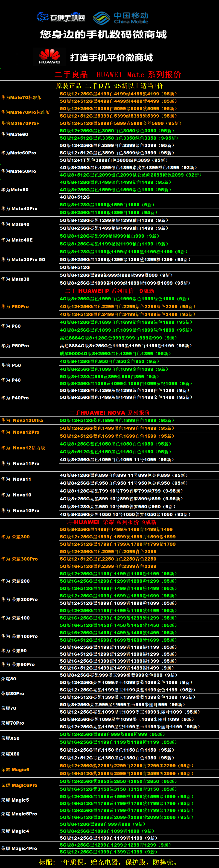Select the headline 您身边的手机数码微商城
This screenshot has height=868, width=219.
[103, 34]
